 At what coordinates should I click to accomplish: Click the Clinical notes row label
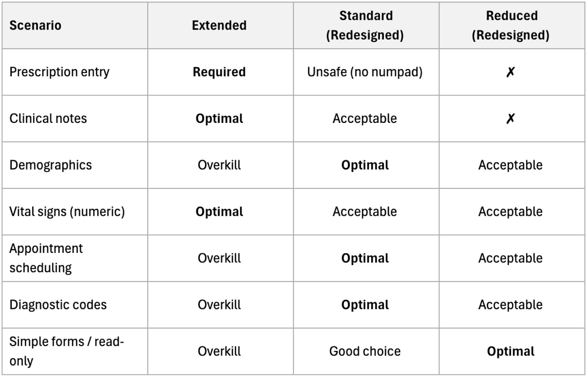(x=48, y=119)
